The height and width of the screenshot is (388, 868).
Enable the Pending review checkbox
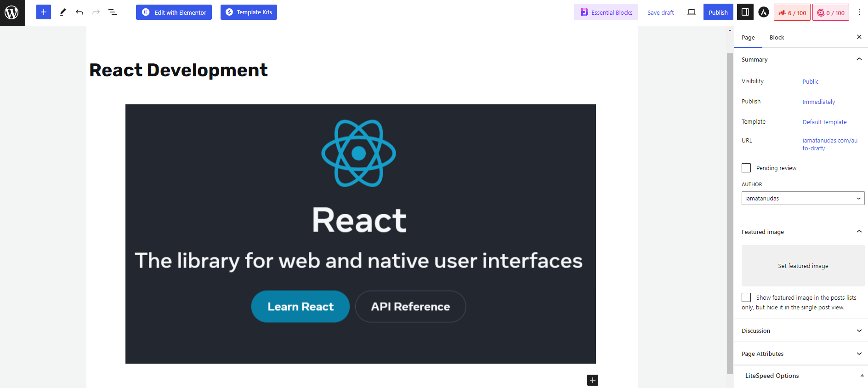[x=746, y=168]
